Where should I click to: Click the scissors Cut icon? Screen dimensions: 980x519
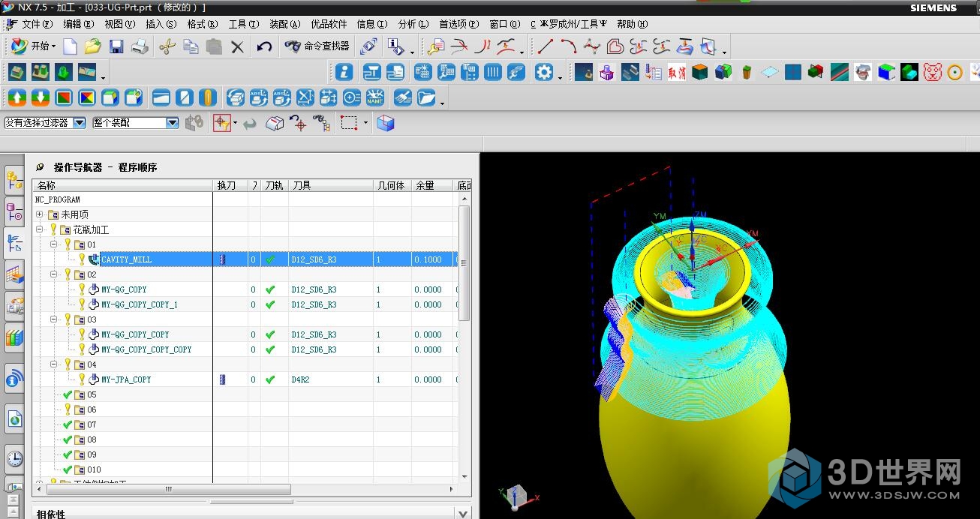[x=167, y=46]
